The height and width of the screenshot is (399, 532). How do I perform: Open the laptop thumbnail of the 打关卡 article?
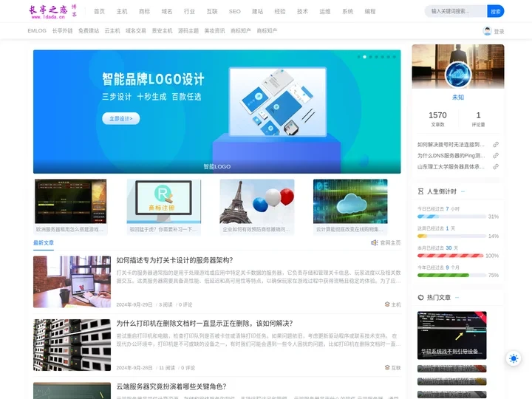72,282
